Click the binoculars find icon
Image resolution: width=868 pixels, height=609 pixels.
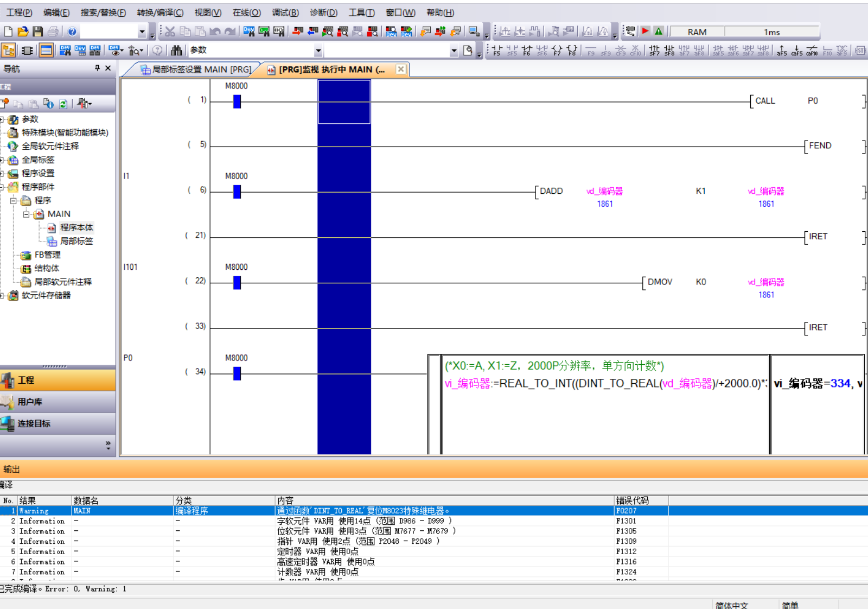pyautogui.click(x=176, y=50)
